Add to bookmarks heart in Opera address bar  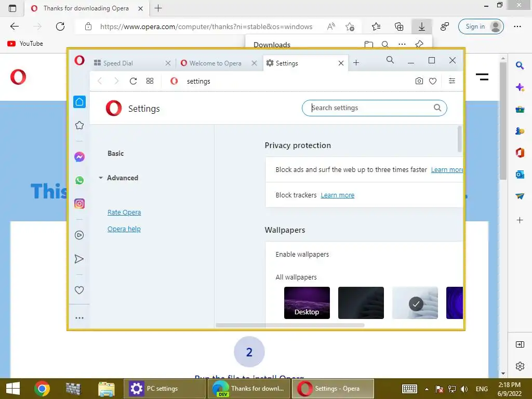coord(433,81)
